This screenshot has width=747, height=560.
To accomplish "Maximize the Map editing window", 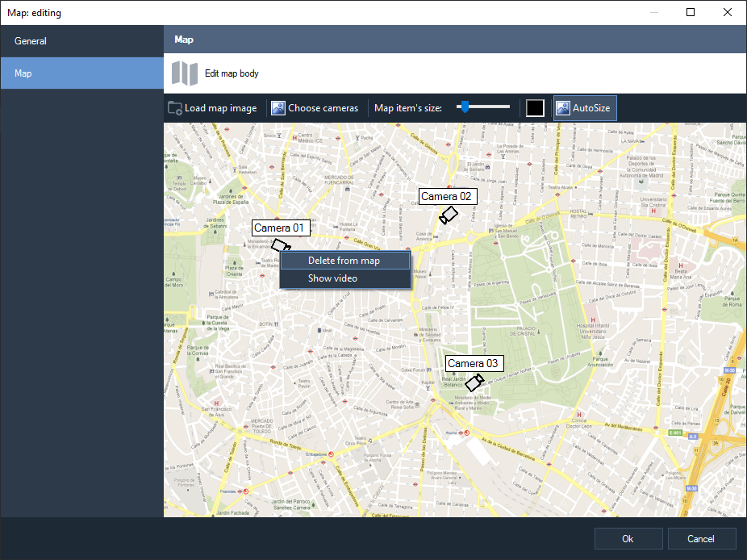I will (x=691, y=12).
